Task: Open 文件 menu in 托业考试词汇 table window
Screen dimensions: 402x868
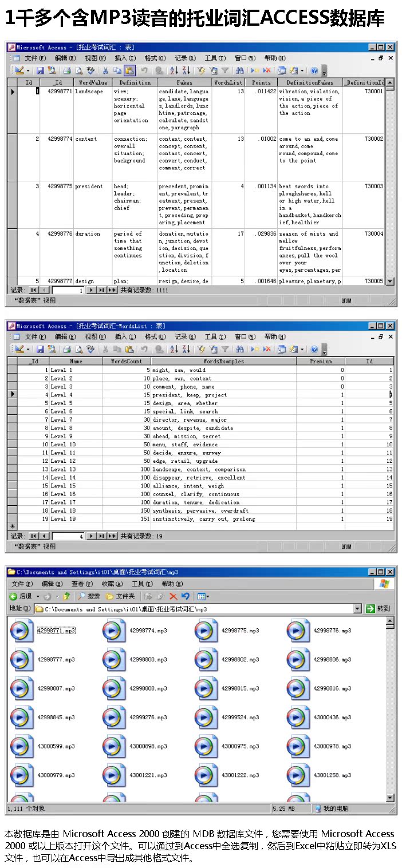Action: [35, 58]
